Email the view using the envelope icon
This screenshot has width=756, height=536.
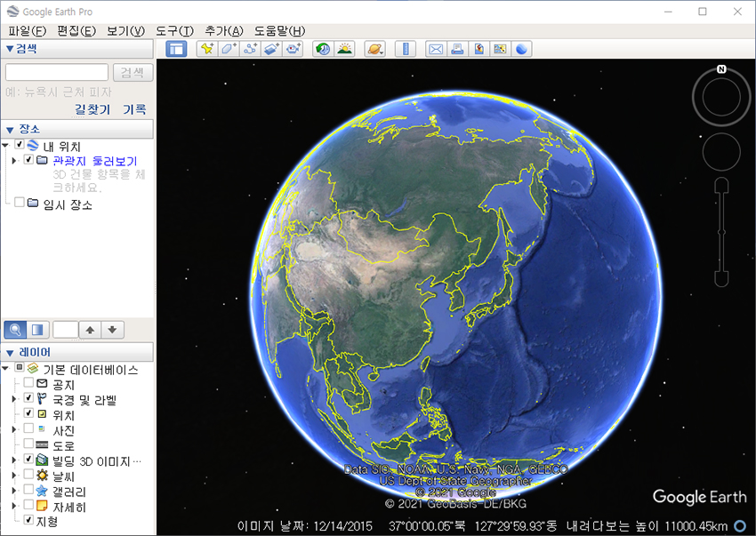tap(436, 49)
